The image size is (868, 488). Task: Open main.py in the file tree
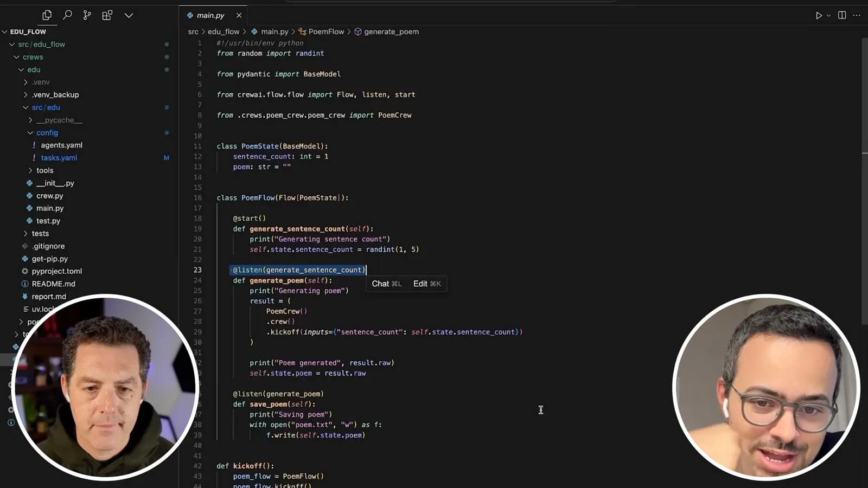(x=49, y=208)
